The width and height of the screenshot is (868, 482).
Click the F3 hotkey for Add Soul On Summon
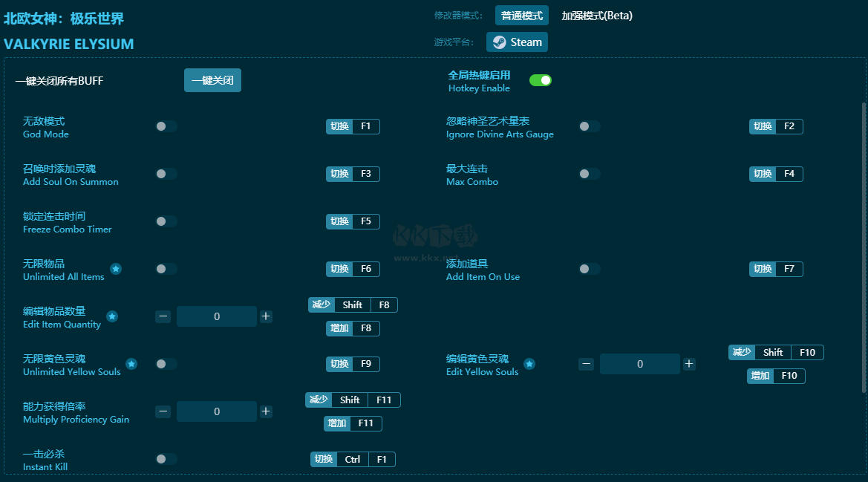[x=353, y=174]
